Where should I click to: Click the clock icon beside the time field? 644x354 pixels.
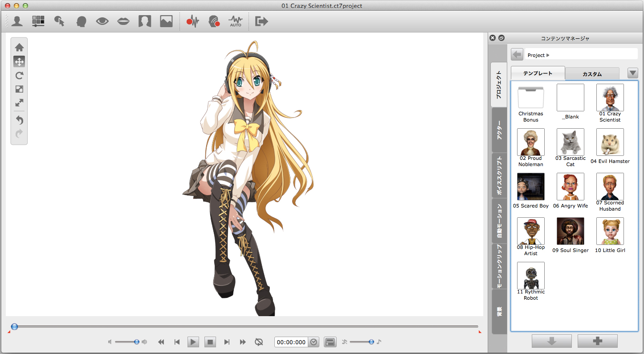coord(314,342)
